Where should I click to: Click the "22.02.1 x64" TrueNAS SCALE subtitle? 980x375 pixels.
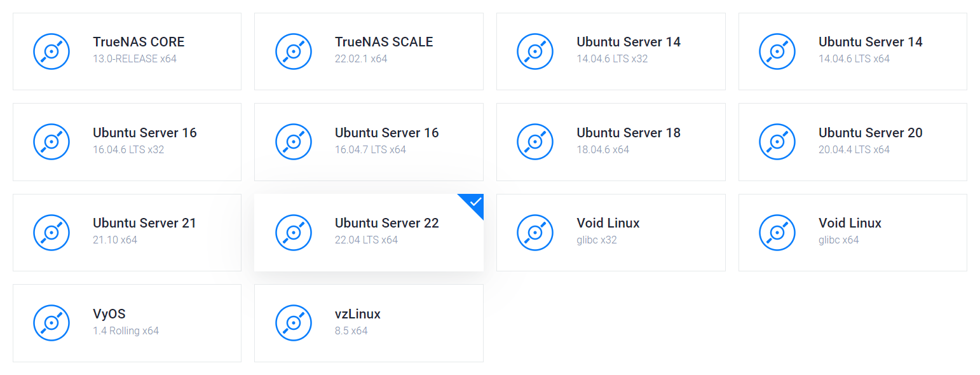(x=361, y=58)
